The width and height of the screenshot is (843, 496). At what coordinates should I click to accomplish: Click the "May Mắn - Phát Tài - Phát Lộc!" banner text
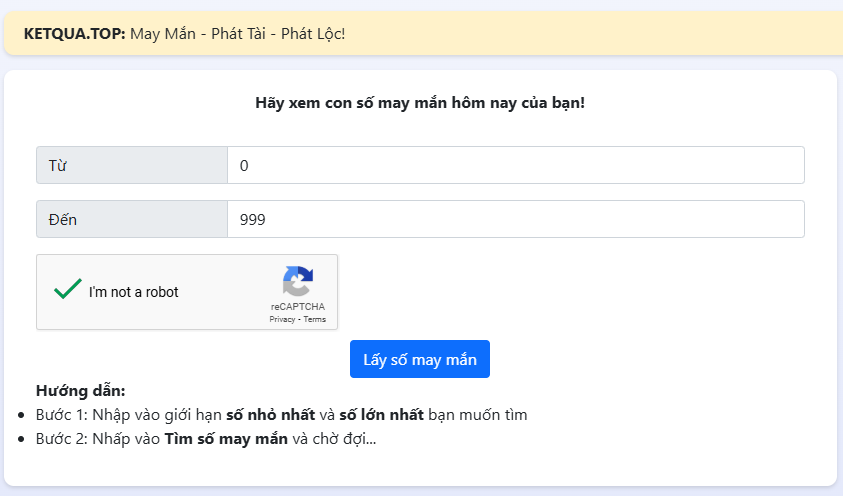238,34
